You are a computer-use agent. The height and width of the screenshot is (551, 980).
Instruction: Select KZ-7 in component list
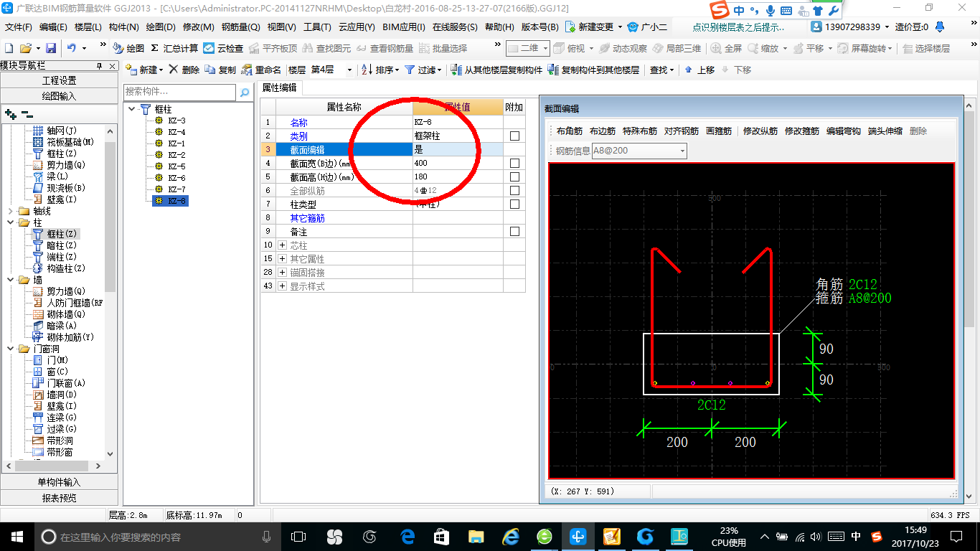click(x=170, y=189)
